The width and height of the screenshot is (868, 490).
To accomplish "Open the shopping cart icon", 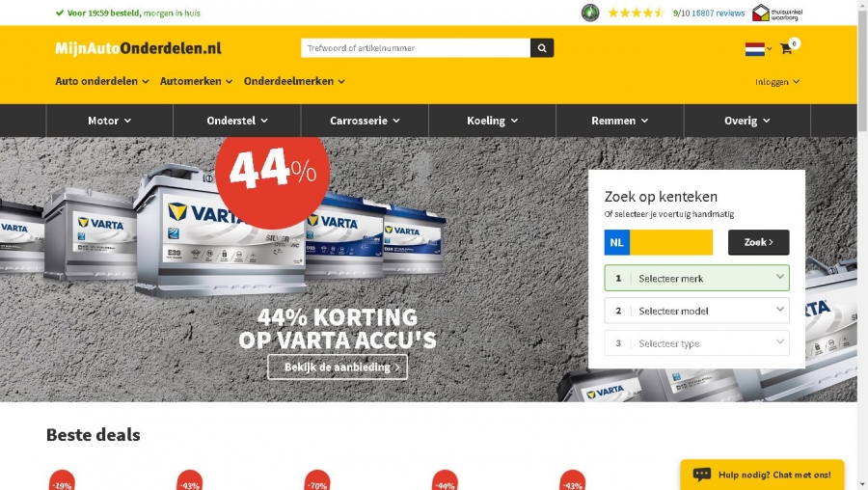I will [785, 49].
